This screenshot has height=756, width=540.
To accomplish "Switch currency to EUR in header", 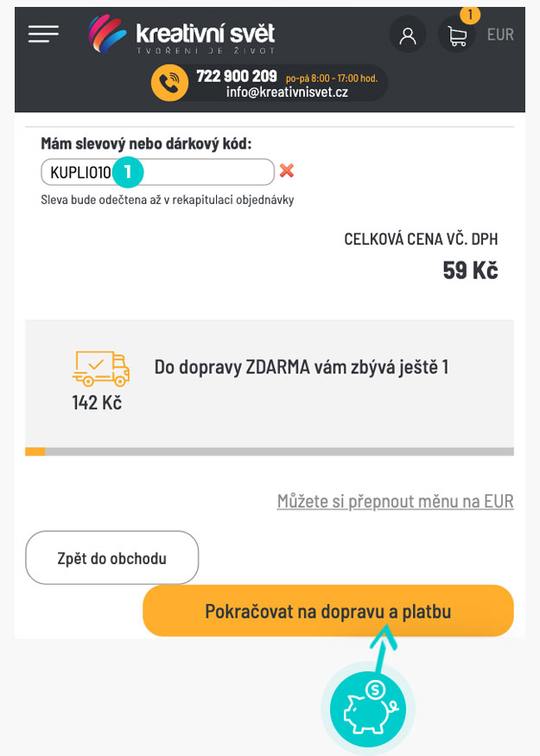I will pyautogui.click(x=500, y=35).
